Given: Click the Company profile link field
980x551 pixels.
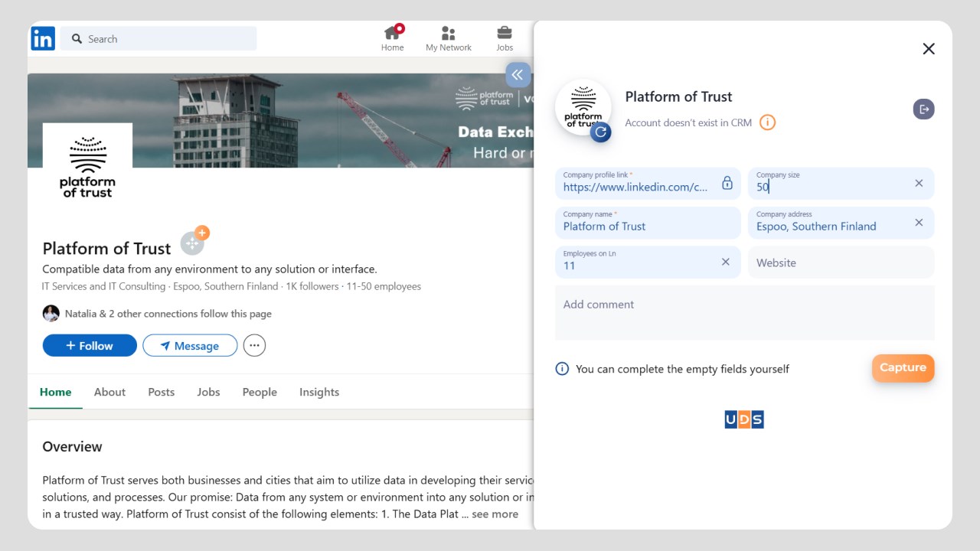Looking at the screenshot, I should pyautogui.click(x=648, y=184).
